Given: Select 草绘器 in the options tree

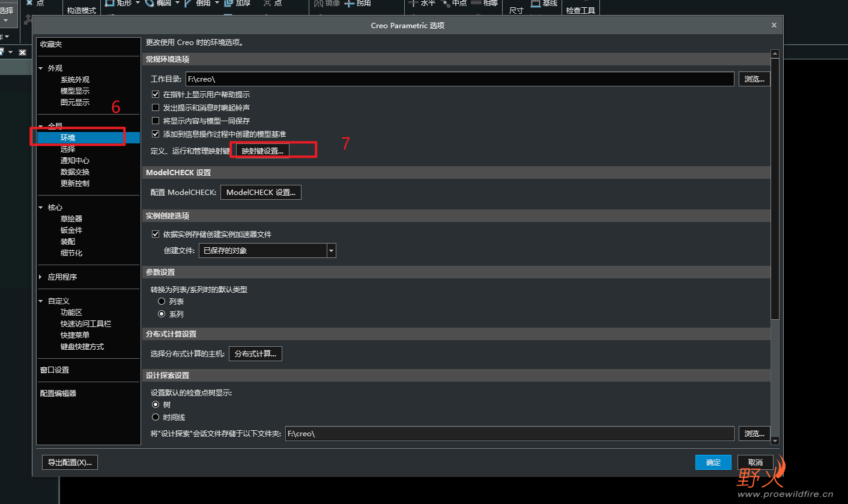Looking at the screenshot, I should coord(71,219).
